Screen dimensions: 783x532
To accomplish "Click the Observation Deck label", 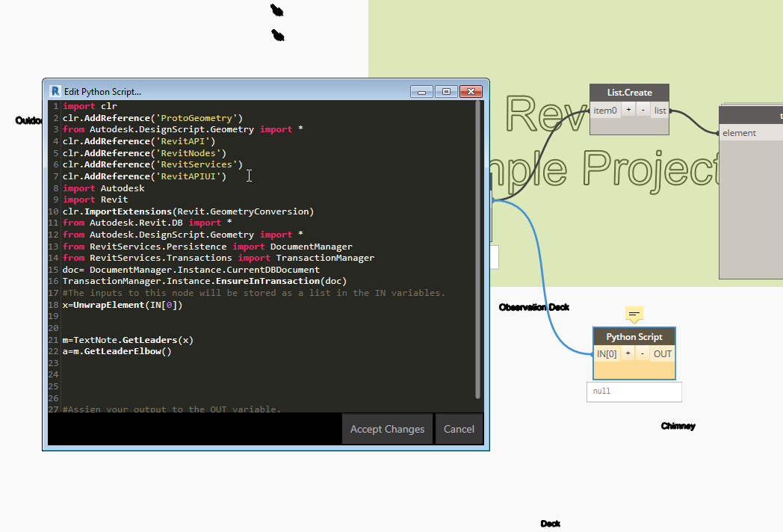I will point(533,307).
